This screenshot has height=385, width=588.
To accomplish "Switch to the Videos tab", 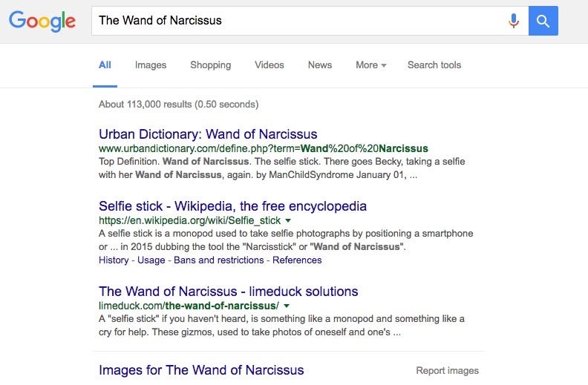I will (269, 65).
